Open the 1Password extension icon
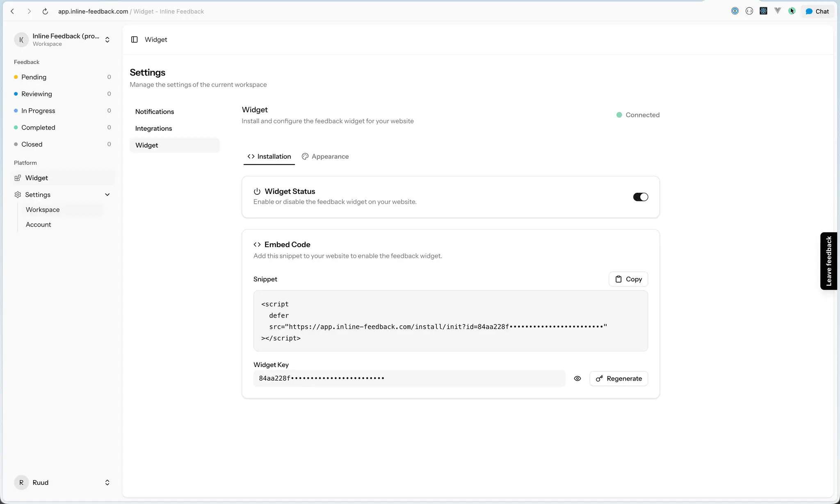Image resolution: width=840 pixels, height=504 pixels. tap(735, 11)
